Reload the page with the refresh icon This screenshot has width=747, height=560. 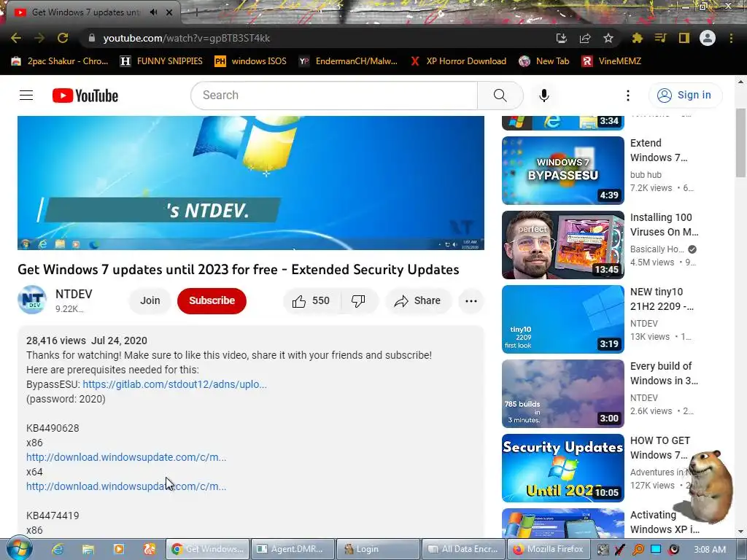(x=63, y=38)
